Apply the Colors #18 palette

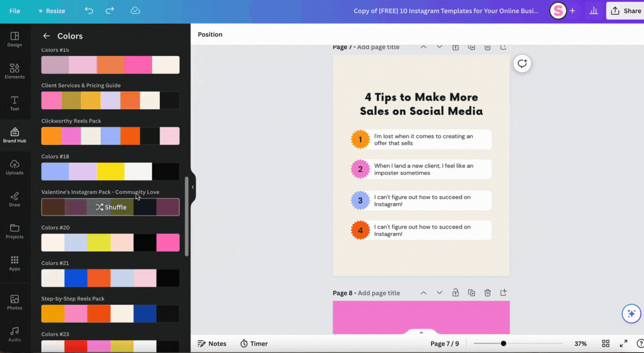click(x=111, y=171)
